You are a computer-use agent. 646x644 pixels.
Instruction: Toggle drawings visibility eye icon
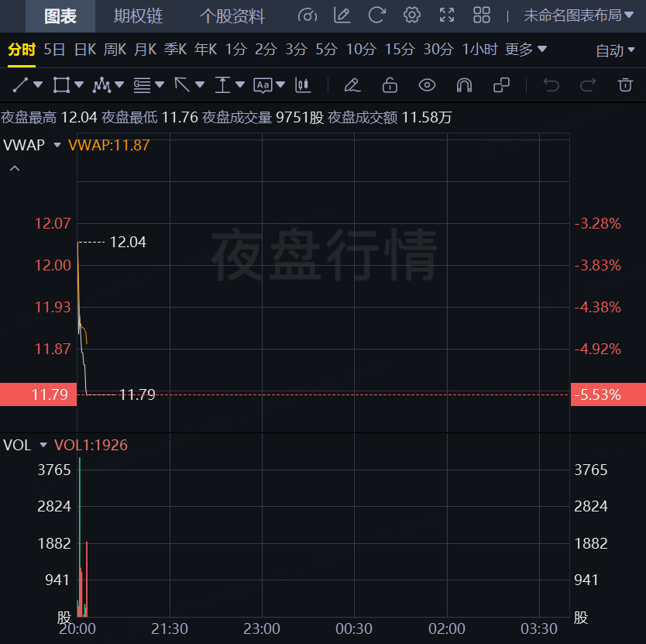point(427,84)
